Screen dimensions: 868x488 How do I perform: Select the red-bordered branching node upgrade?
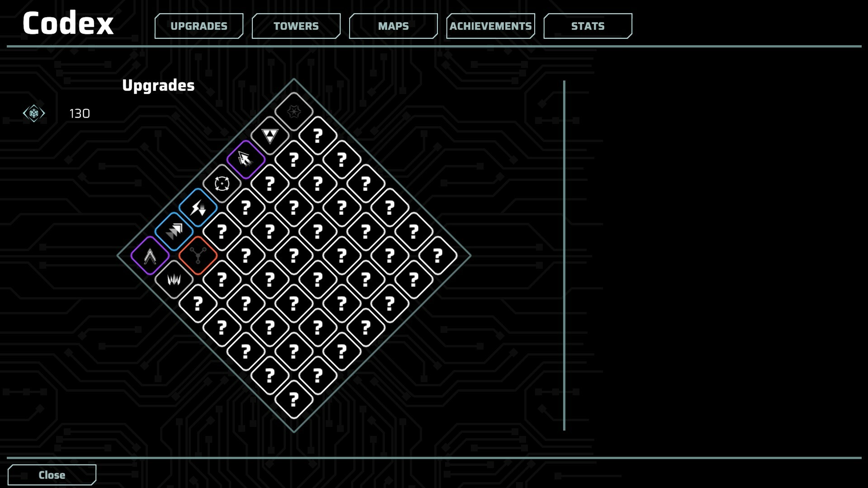(198, 256)
